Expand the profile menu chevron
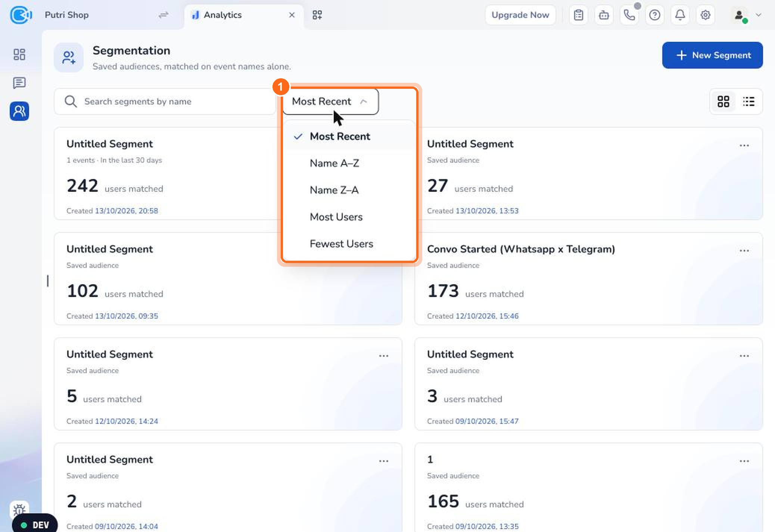 pos(759,15)
